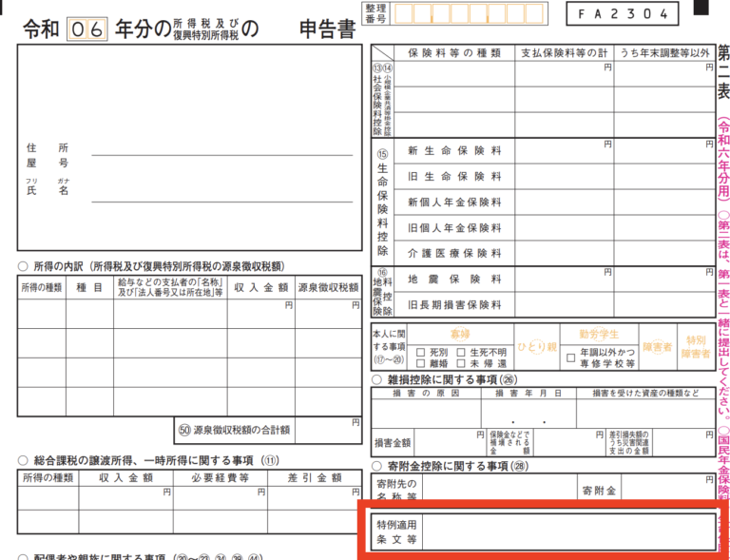The image size is (730, 560).
Task: Circle the 特別障害者 option
Action: pos(696,347)
